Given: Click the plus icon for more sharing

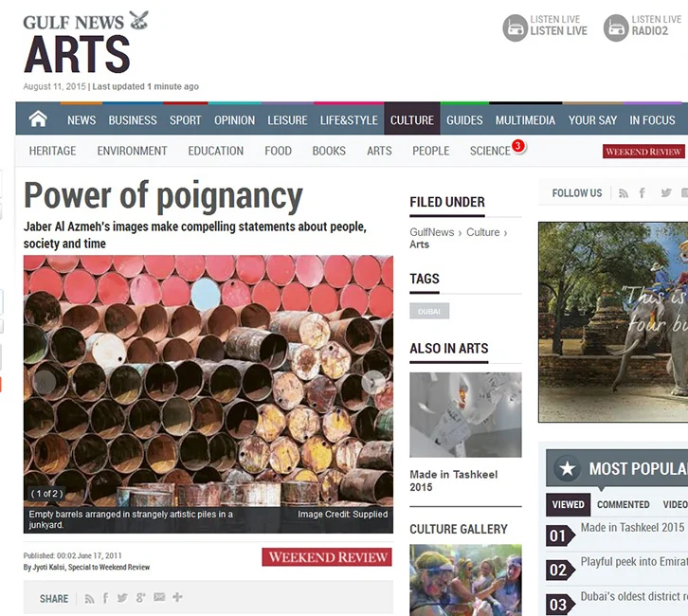Looking at the screenshot, I should [x=177, y=597].
